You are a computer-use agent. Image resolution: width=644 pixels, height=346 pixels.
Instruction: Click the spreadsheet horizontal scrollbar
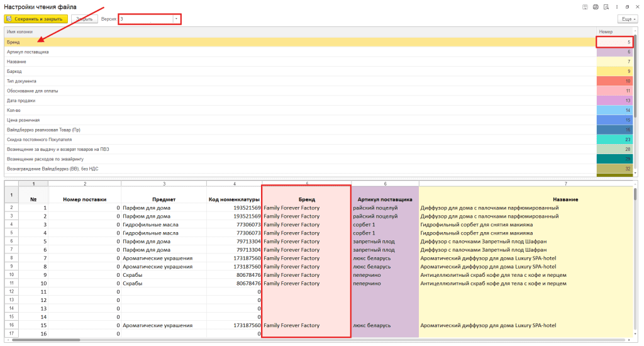(x=44, y=340)
